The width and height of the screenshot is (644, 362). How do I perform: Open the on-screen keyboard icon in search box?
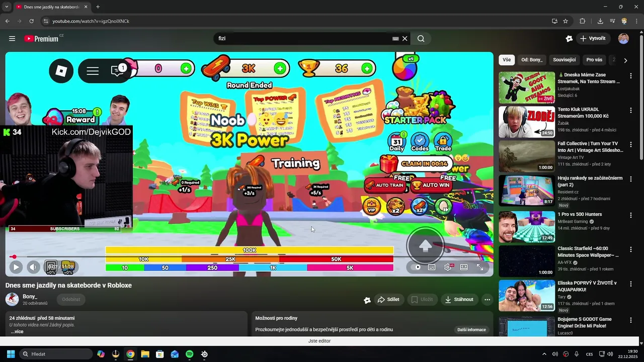click(x=395, y=39)
